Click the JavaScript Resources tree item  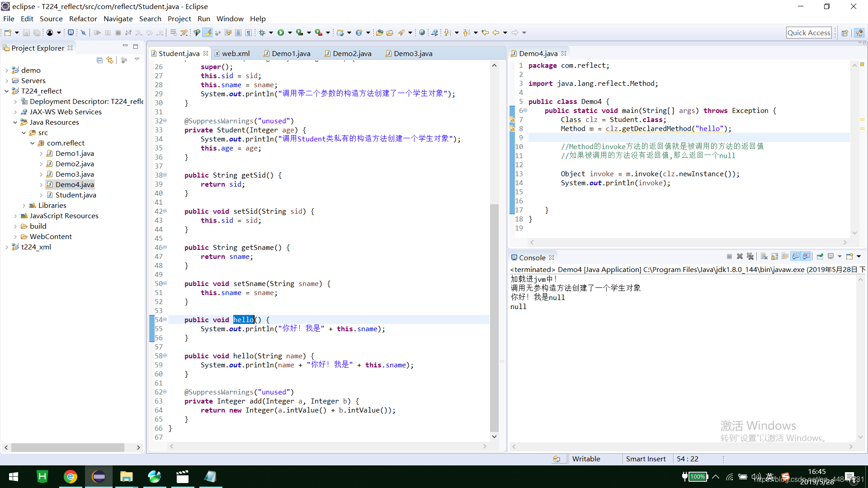click(x=60, y=216)
